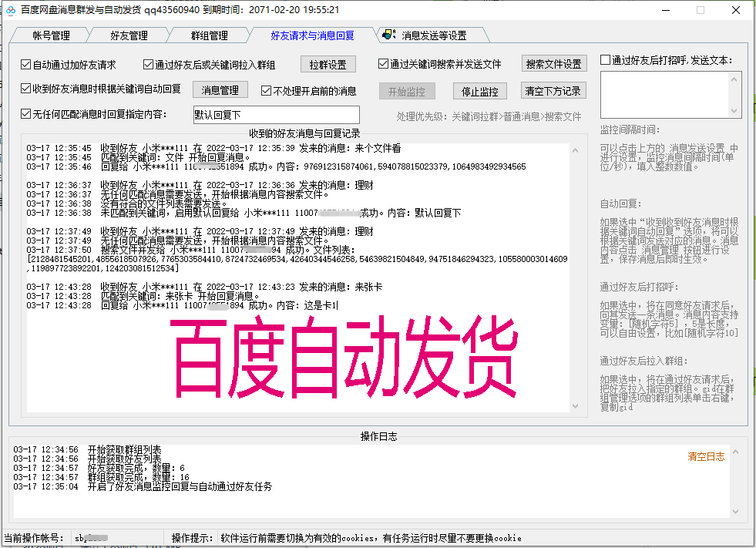The image size is (756, 548).
Task: Click the 当前操作帐号 status label
Action: 34,538
